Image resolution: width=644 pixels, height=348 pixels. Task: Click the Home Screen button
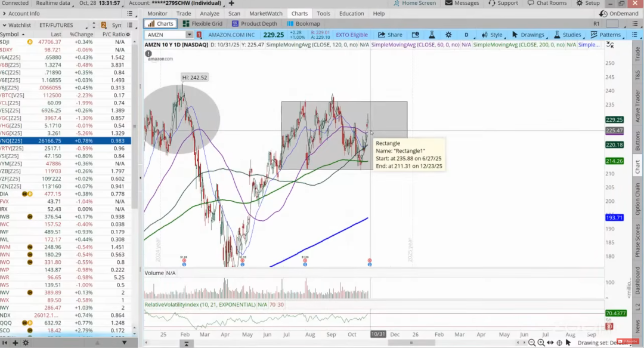point(414,4)
